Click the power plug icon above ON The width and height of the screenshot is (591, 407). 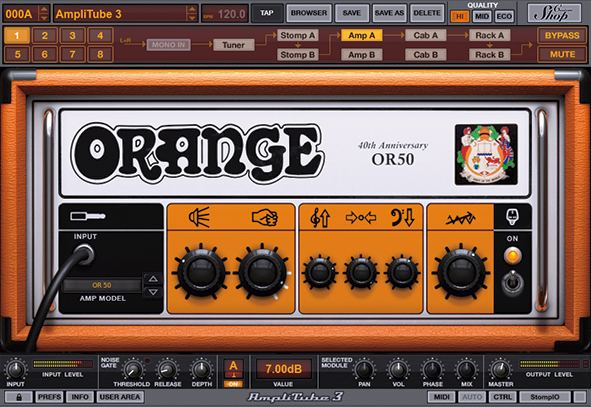[512, 217]
